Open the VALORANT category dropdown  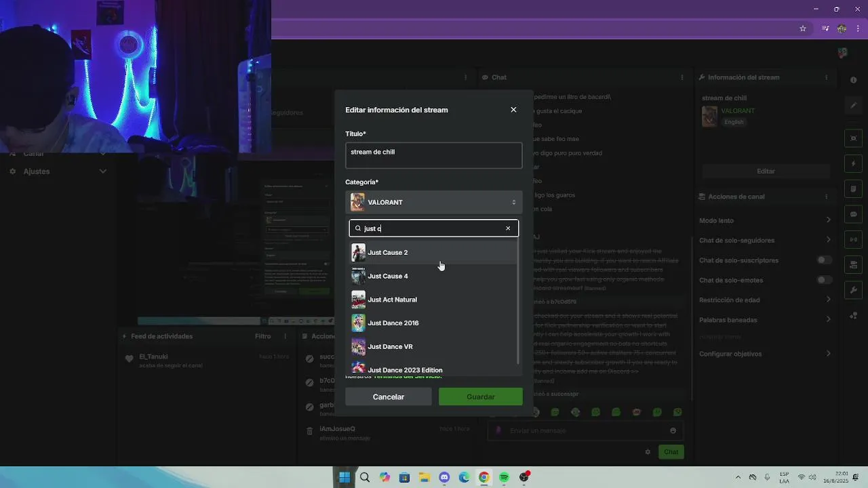[x=434, y=202]
